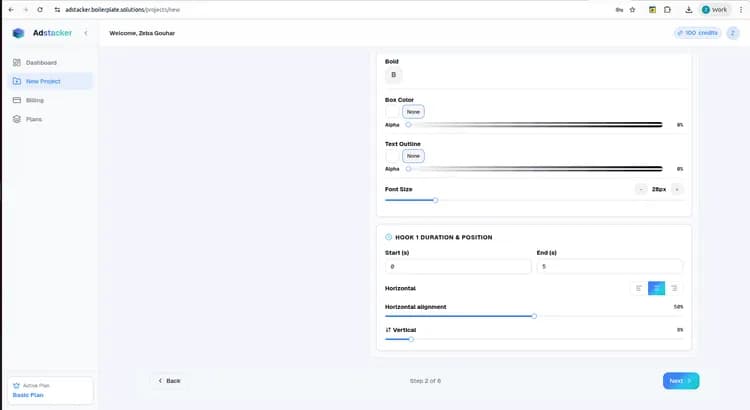Screen dimensions: 750x410
Task: Click the Billing card icon
Action: click(17, 100)
